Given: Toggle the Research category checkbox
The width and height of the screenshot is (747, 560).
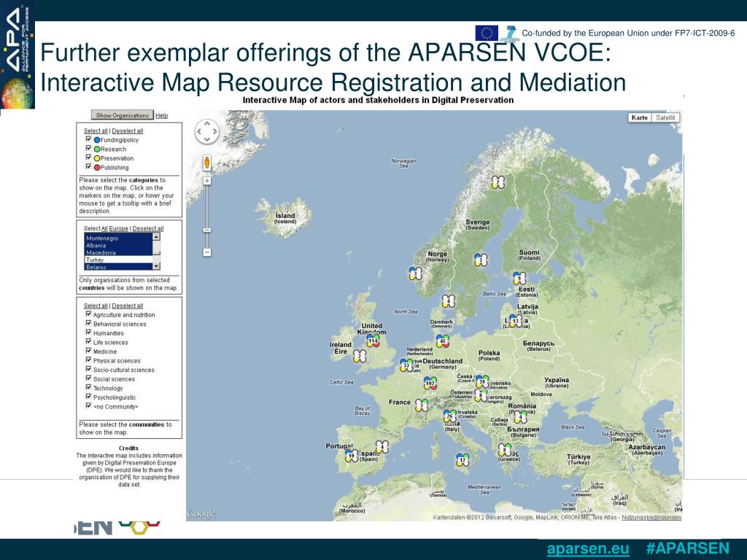Looking at the screenshot, I should 88,148.
